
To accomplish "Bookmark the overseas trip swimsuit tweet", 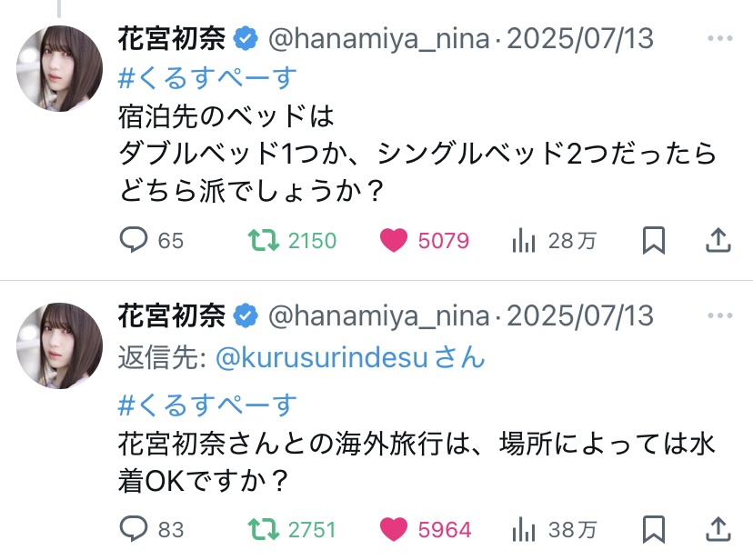I will tap(653, 528).
